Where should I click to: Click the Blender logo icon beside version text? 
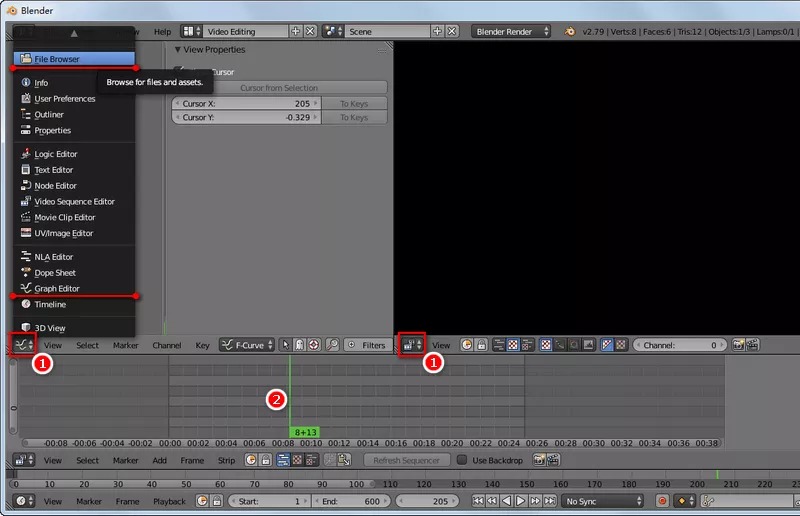click(x=569, y=32)
